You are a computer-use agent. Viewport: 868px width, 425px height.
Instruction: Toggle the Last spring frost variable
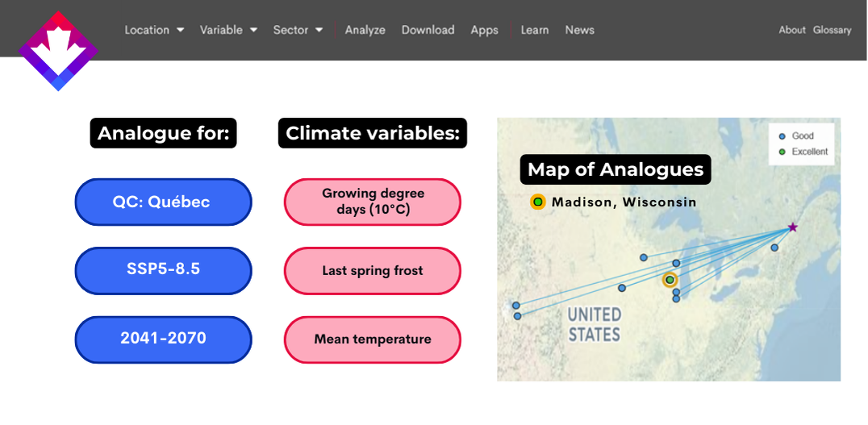coord(373,271)
